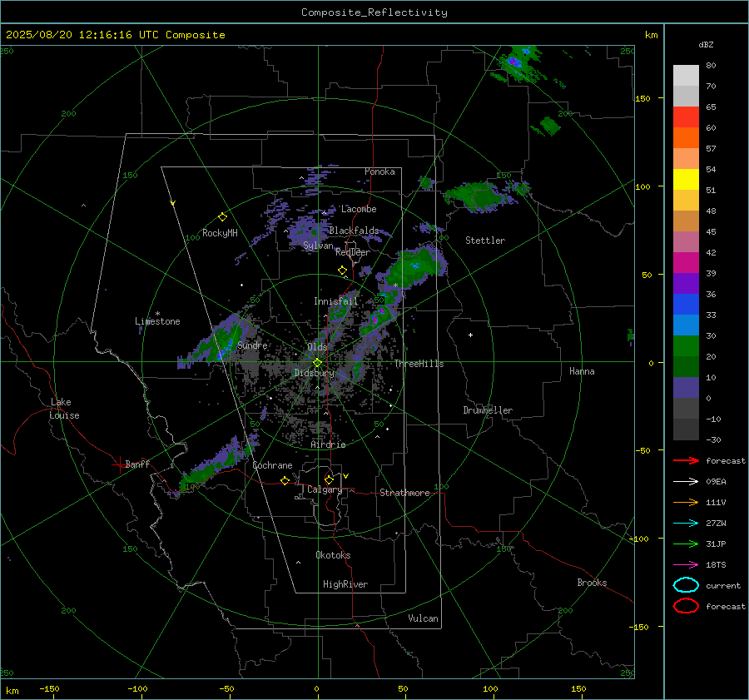Click the Sundre label
The image size is (749, 700).
pyautogui.click(x=252, y=345)
